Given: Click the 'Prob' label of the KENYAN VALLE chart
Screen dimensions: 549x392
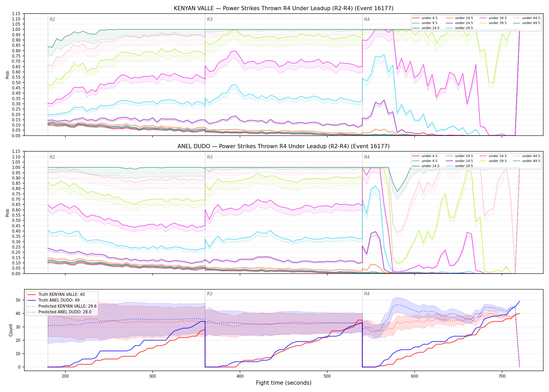Looking at the screenshot, I should [x=8, y=75].
